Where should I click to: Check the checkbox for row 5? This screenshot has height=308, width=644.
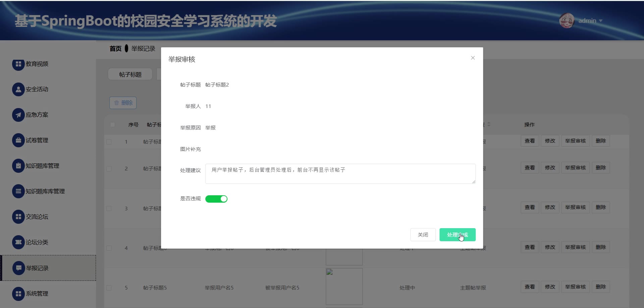(x=109, y=288)
